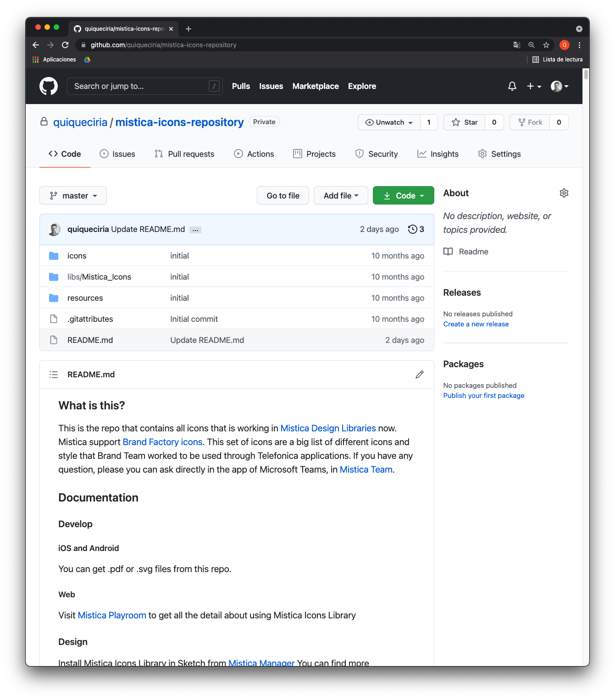Click the GitHub Octocat logo
615x700 pixels.
point(49,86)
